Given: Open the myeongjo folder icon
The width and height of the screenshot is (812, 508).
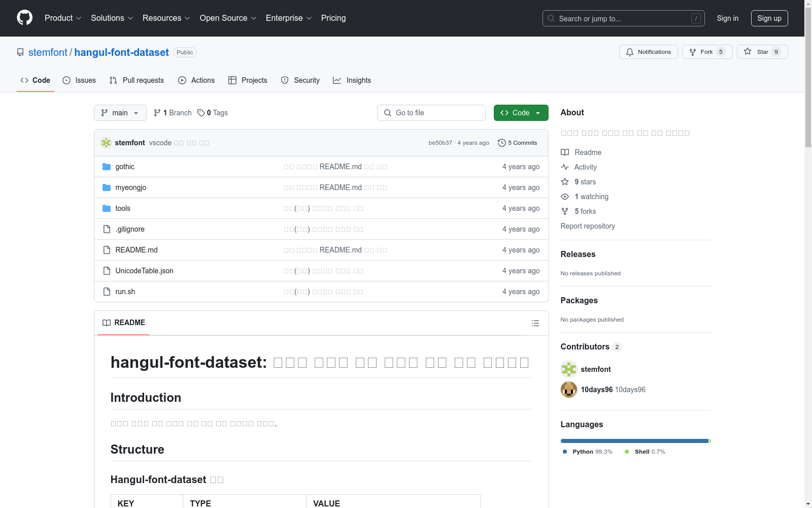Looking at the screenshot, I should tap(107, 187).
